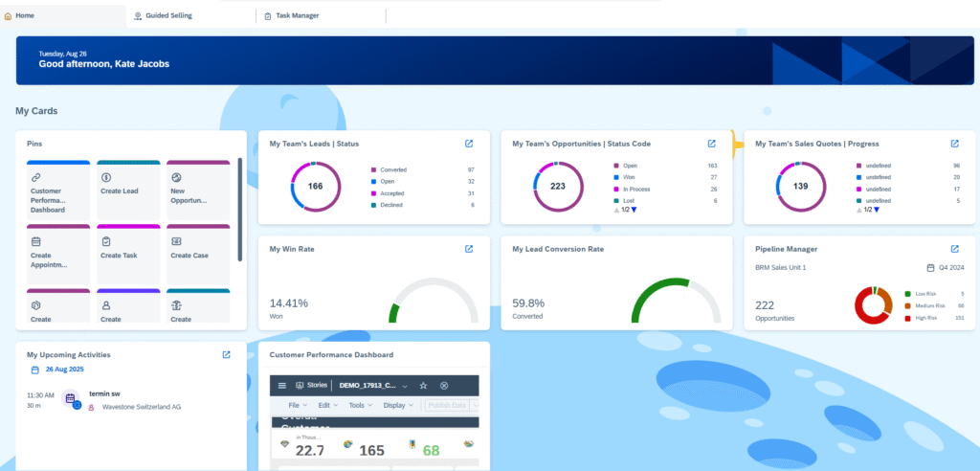Image resolution: width=980 pixels, height=471 pixels.
Task: Open the Display menu in dashboard preview
Action: (x=398, y=405)
